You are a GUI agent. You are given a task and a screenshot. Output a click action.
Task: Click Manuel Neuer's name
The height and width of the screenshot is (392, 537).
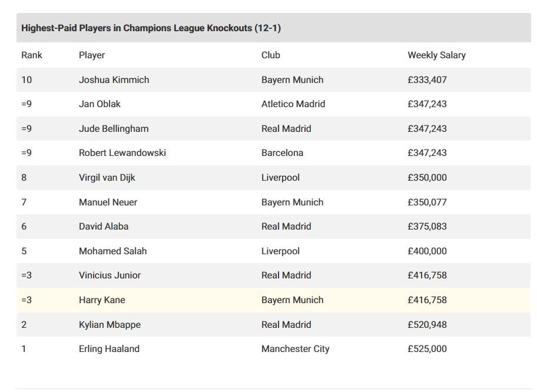(108, 202)
